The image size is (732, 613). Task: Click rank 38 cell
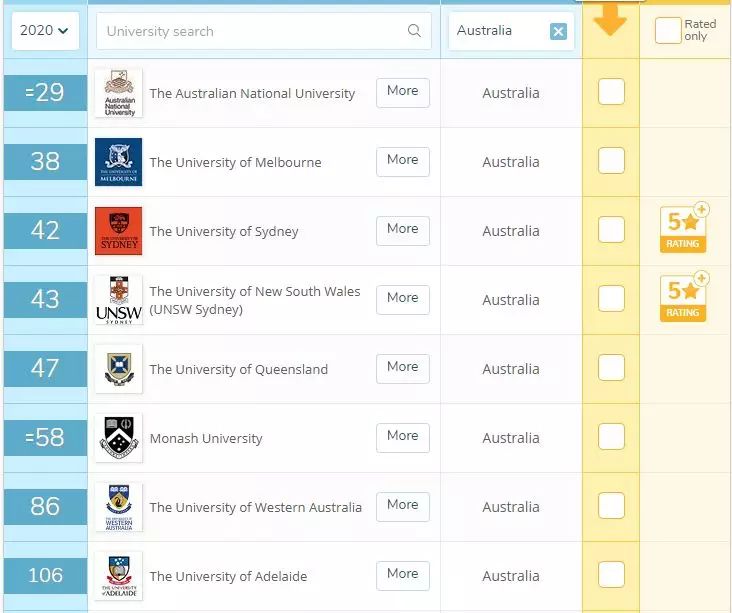45,162
